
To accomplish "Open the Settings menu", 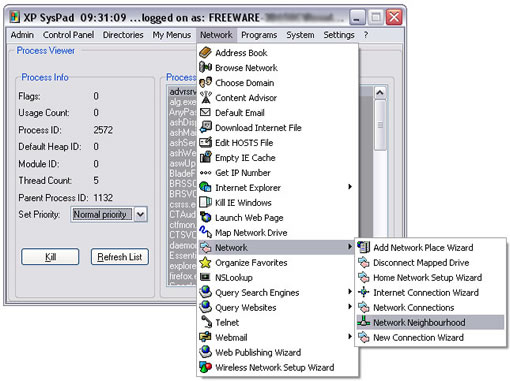I will point(339,35).
